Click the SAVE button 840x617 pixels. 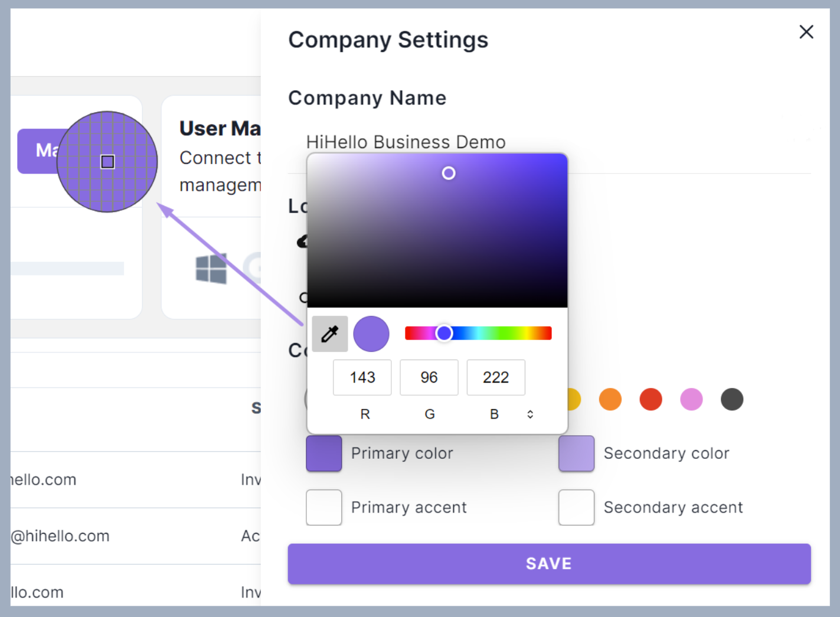click(x=549, y=564)
